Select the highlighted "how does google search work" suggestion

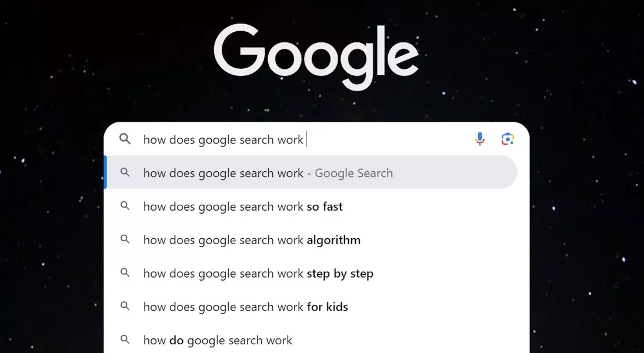[x=223, y=173]
